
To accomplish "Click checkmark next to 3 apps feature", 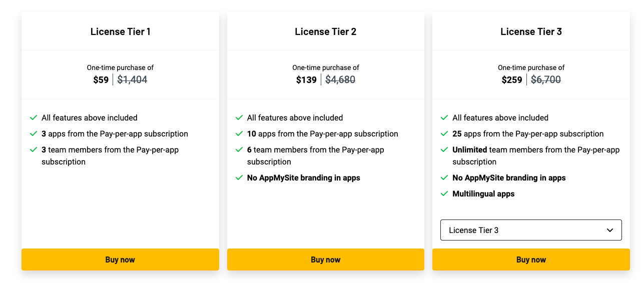I will [34, 133].
